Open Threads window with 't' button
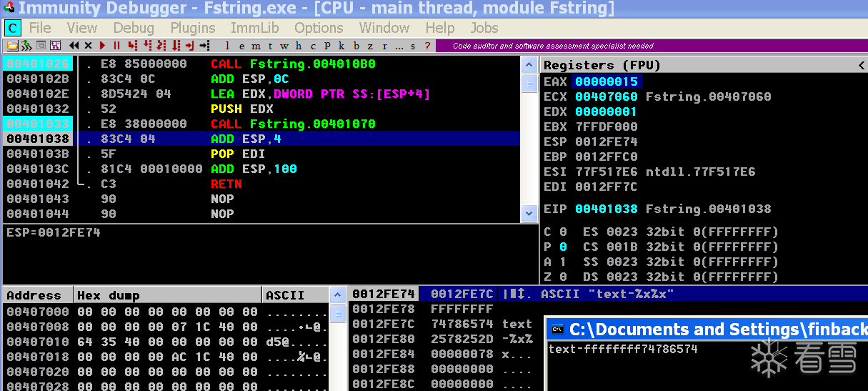The height and width of the screenshot is (391, 868). click(270, 46)
